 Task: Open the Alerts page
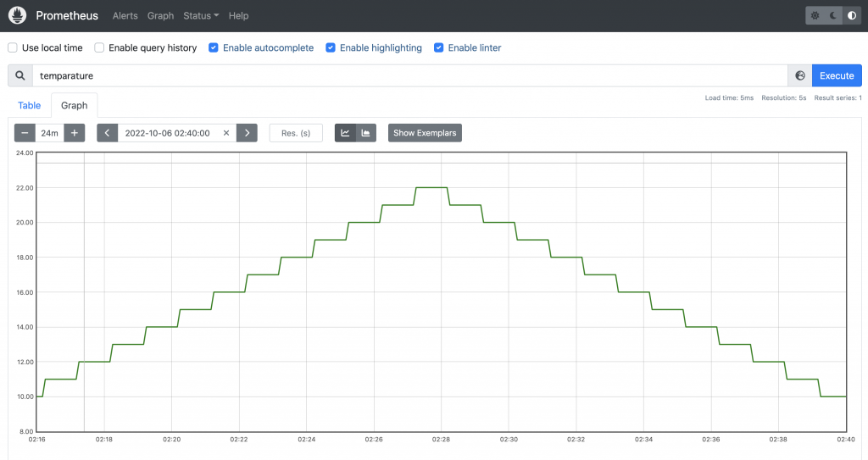(x=125, y=16)
